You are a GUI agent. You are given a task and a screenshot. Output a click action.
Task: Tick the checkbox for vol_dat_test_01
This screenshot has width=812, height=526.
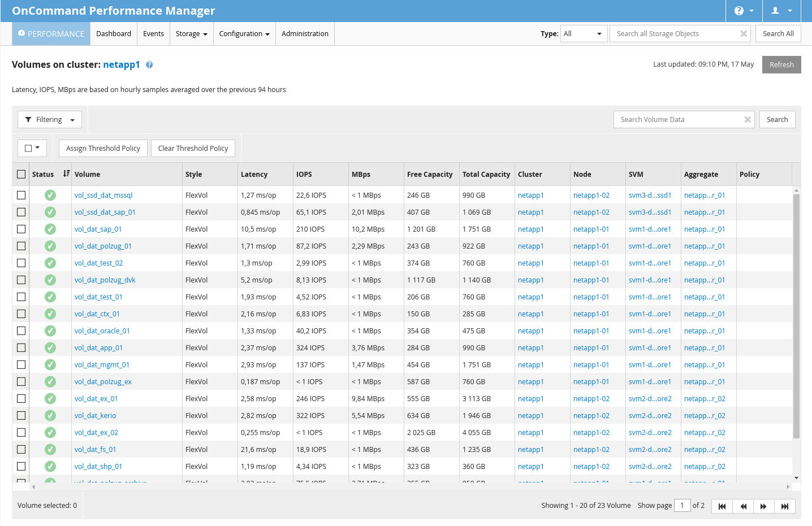[x=21, y=297]
